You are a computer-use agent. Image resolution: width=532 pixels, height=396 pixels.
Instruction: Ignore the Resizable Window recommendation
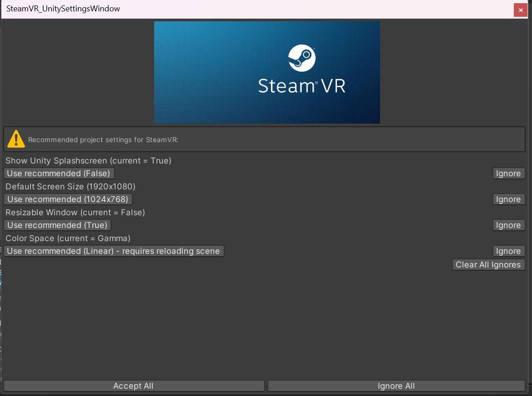pyautogui.click(x=509, y=225)
